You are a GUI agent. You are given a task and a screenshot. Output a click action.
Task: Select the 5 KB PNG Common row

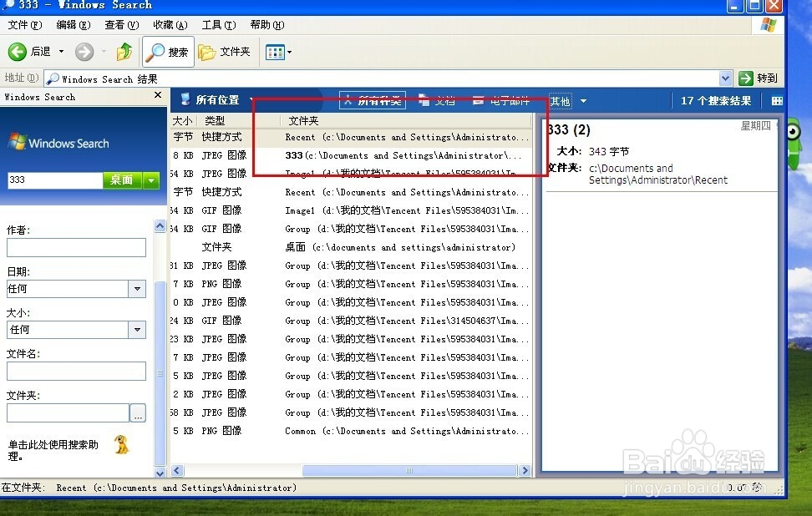point(351,431)
